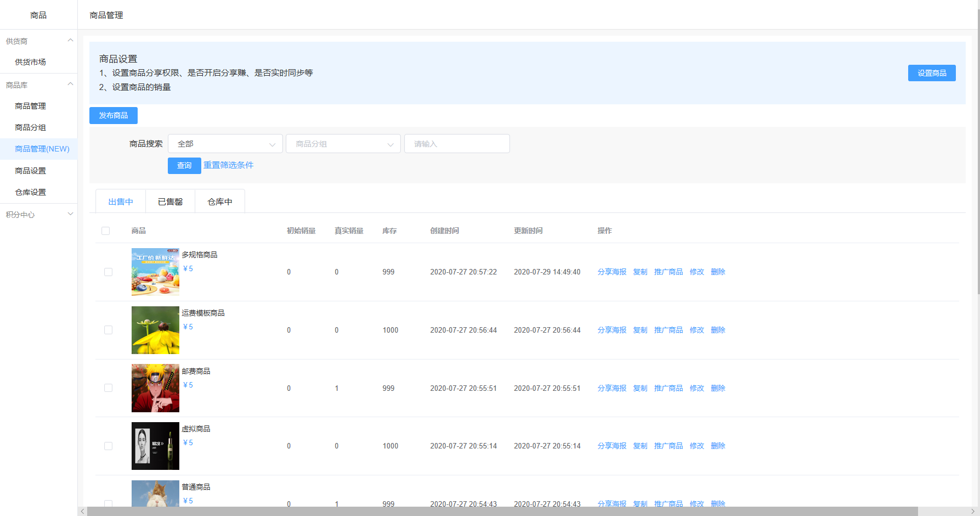This screenshot has height=516, width=980.
Task: Open the 多规格商品 product thumbnail
Action: 155,272
